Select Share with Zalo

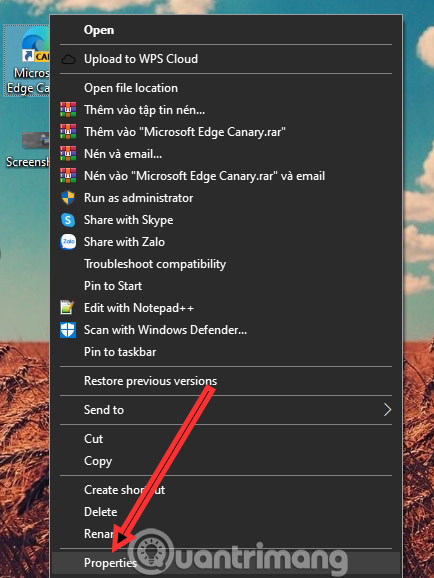pos(226,242)
